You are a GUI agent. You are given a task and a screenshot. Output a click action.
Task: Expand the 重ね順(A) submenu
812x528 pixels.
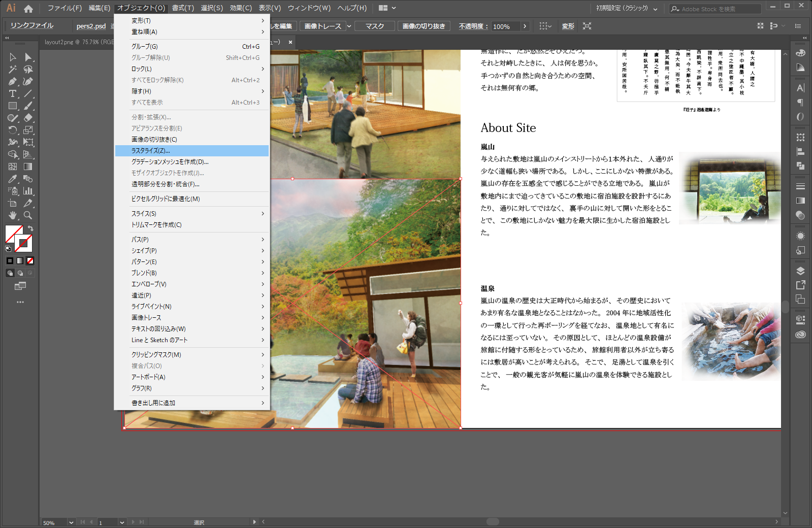coord(192,32)
